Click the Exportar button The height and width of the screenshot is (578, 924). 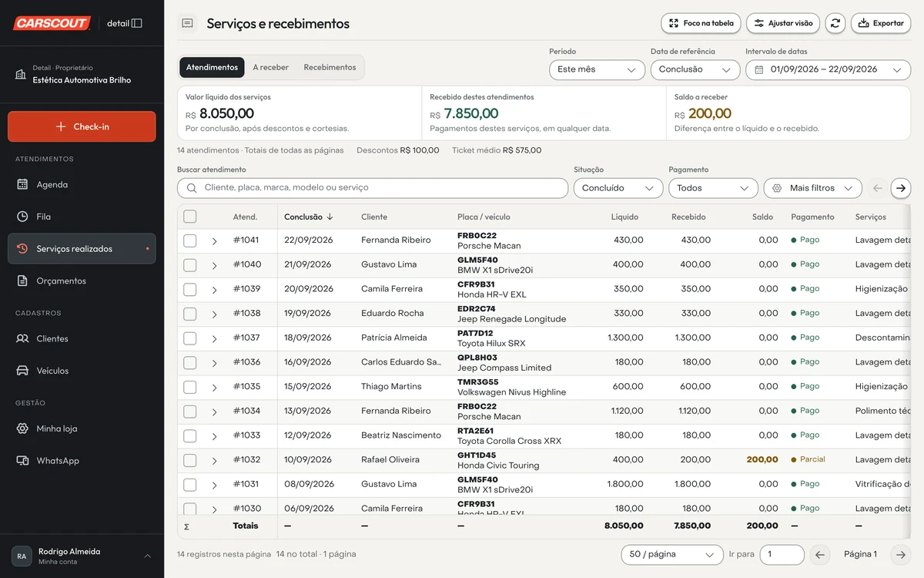point(881,23)
